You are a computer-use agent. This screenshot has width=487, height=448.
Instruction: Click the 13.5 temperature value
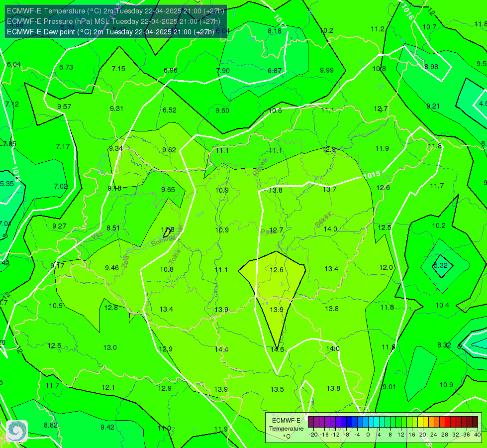(277, 389)
